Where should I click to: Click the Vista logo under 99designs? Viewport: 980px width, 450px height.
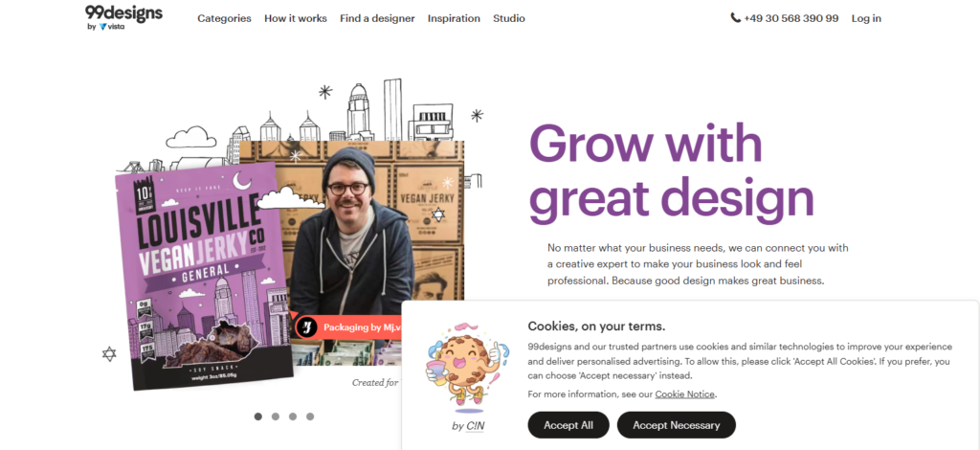pos(112,27)
